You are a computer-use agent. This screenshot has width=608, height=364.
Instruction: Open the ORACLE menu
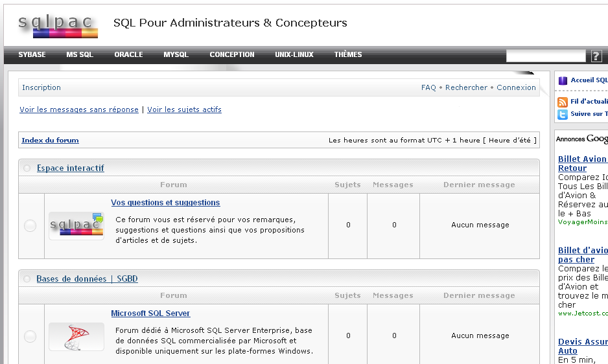[x=128, y=55]
